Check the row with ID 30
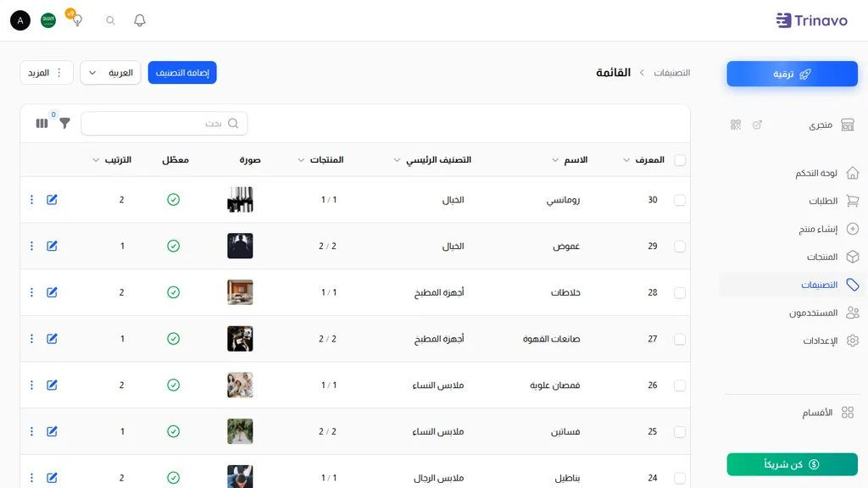 point(680,200)
